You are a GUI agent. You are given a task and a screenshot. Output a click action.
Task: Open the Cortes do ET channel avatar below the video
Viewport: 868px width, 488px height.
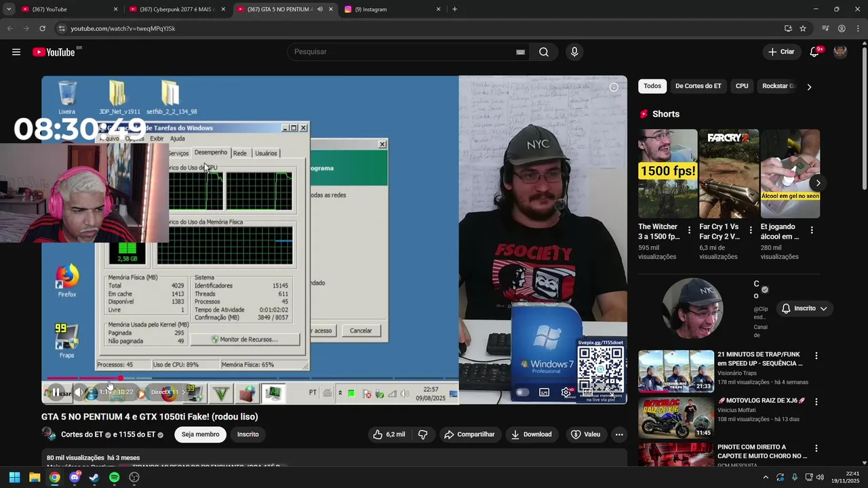pos(49,434)
